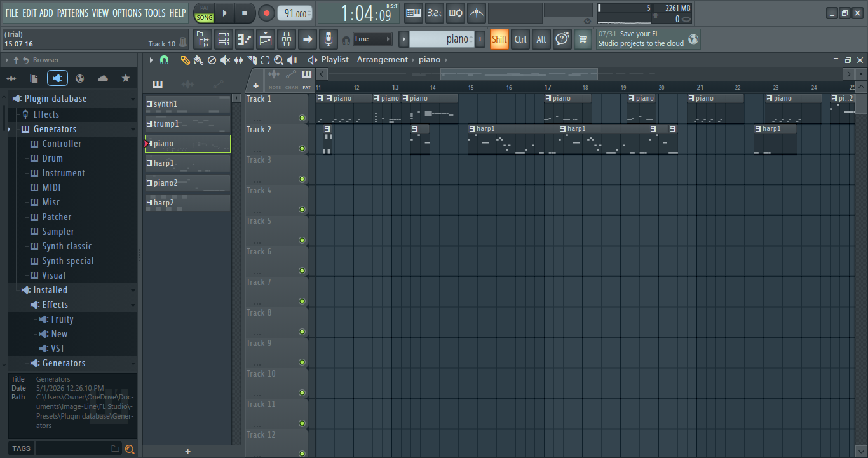Open the Piano roll icon
This screenshot has width=868, height=458.
click(x=245, y=39)
